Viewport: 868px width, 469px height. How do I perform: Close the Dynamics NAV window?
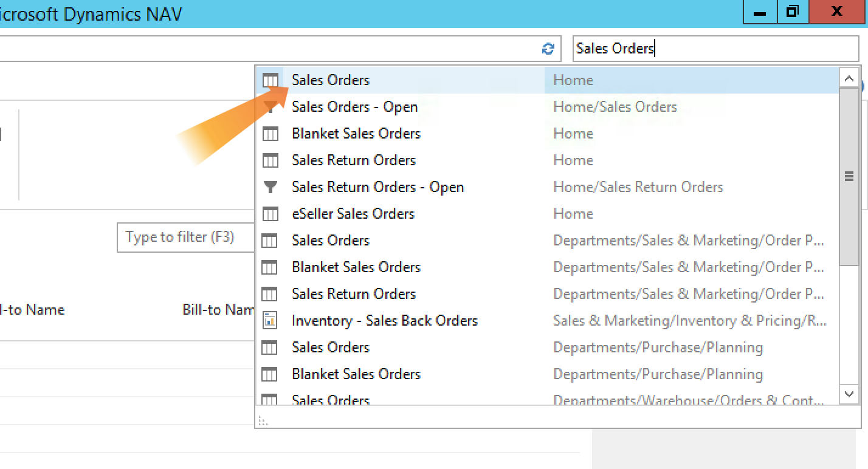[x=837, y=12]
